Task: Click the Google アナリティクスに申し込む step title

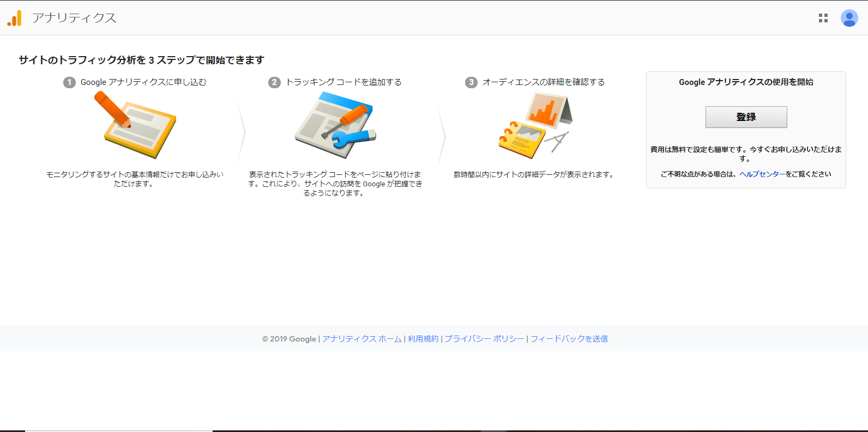Action: [x=143, y=82]
